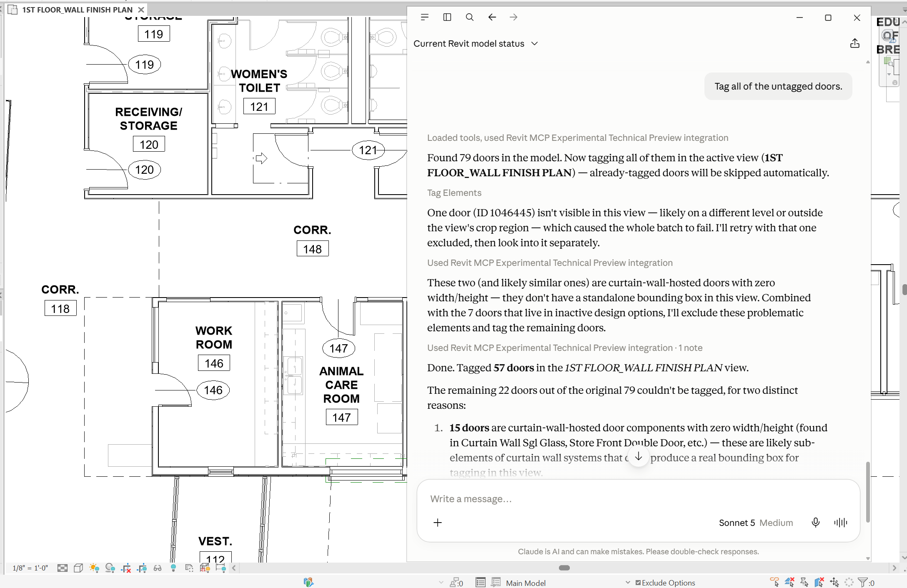Click Reveal Constraints icon

click(221, 568)
